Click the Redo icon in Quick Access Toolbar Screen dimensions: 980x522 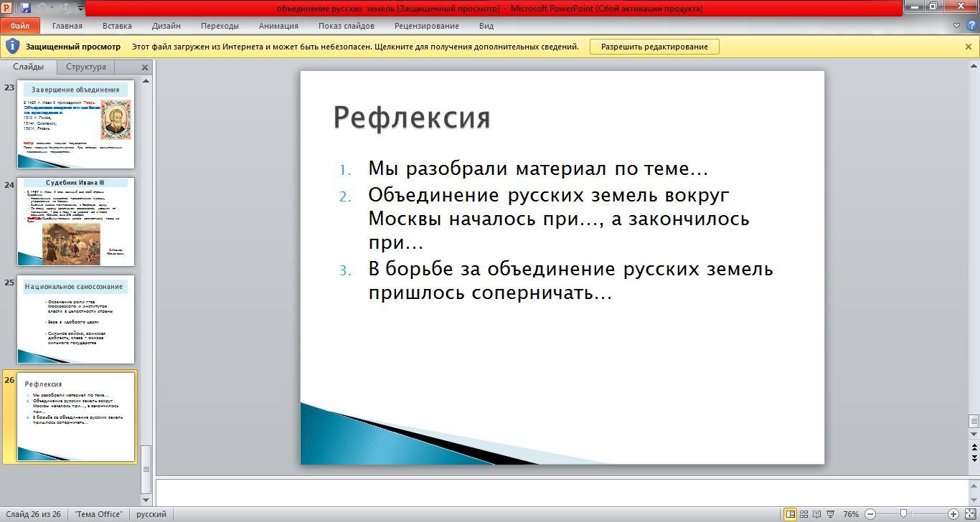coord(65,8)
